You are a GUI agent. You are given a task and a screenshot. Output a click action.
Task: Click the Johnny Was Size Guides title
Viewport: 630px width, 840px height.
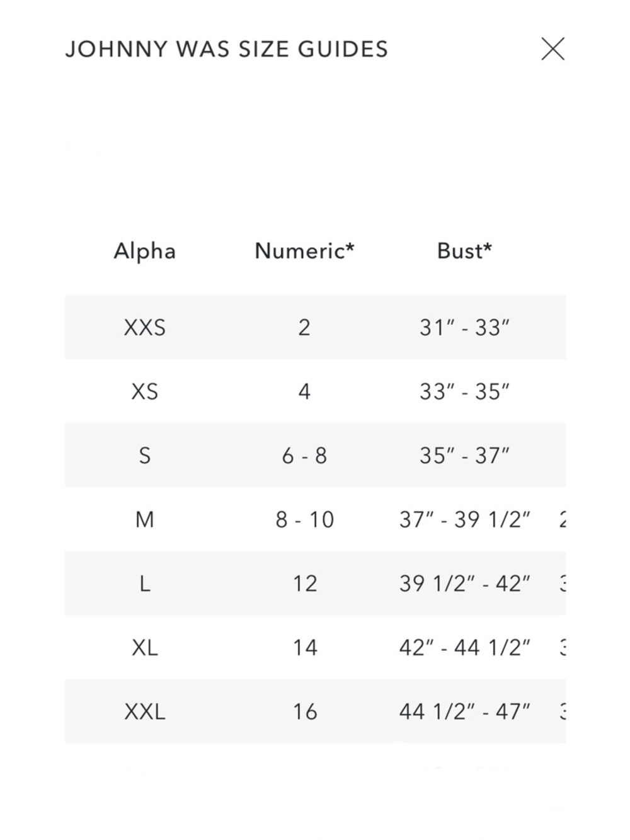227,49
